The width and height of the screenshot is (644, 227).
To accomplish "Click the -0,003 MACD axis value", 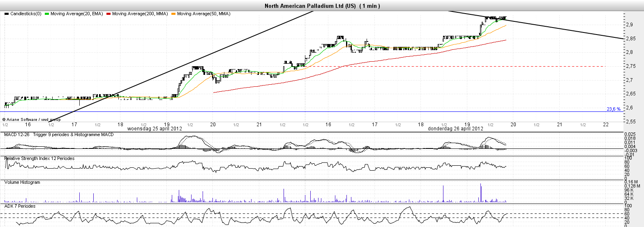I will coord(631,151).
